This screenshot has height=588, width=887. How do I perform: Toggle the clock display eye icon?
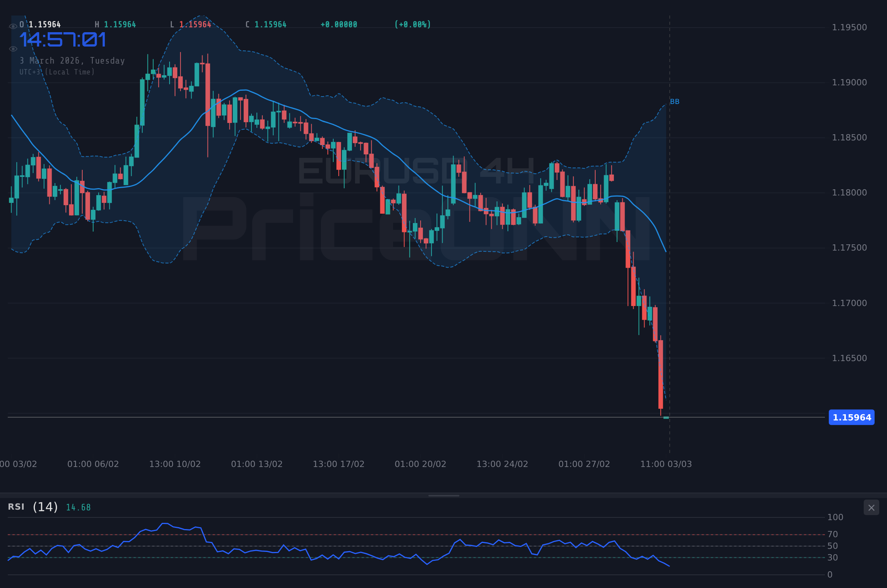click(x=13, y=48)
